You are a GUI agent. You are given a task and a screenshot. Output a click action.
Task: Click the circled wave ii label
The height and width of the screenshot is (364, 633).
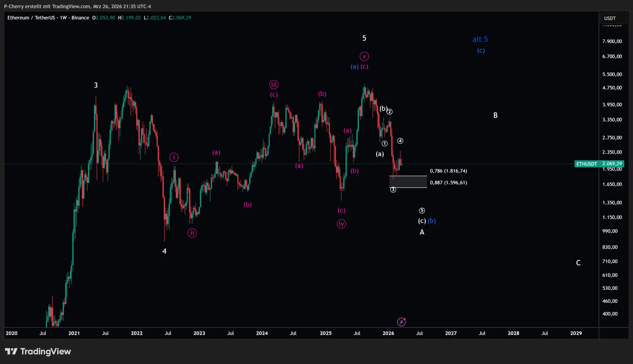click(192, 233)
